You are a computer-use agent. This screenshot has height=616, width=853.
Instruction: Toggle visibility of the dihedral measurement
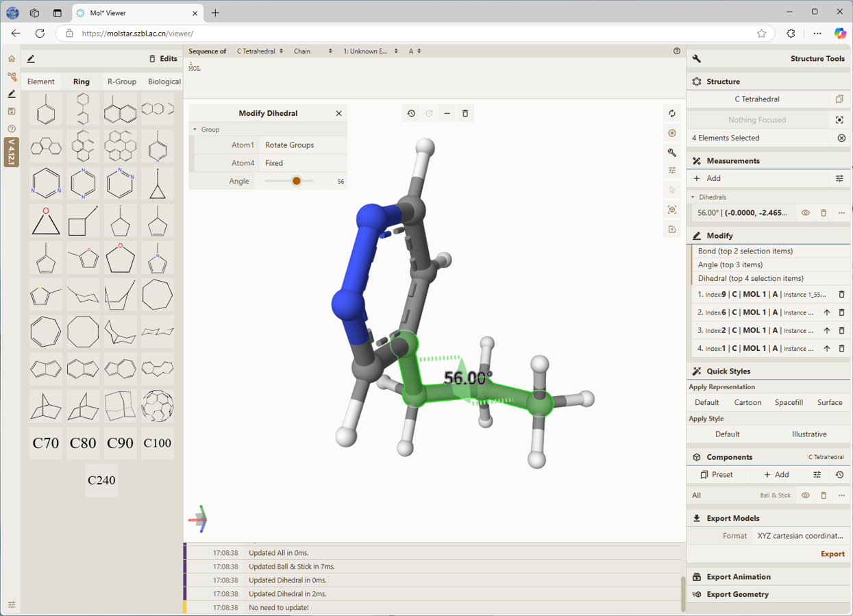(x=806, y=213)
